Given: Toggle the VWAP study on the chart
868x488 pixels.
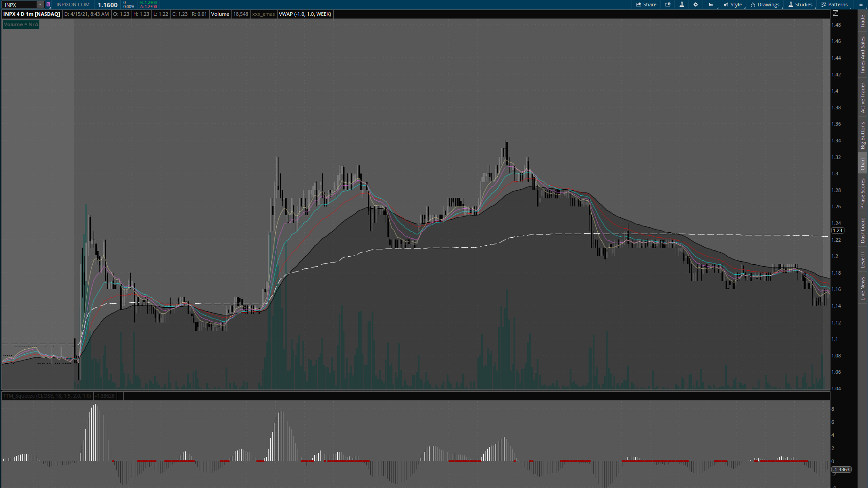Looking at the screenshot, I should [305, 14].
